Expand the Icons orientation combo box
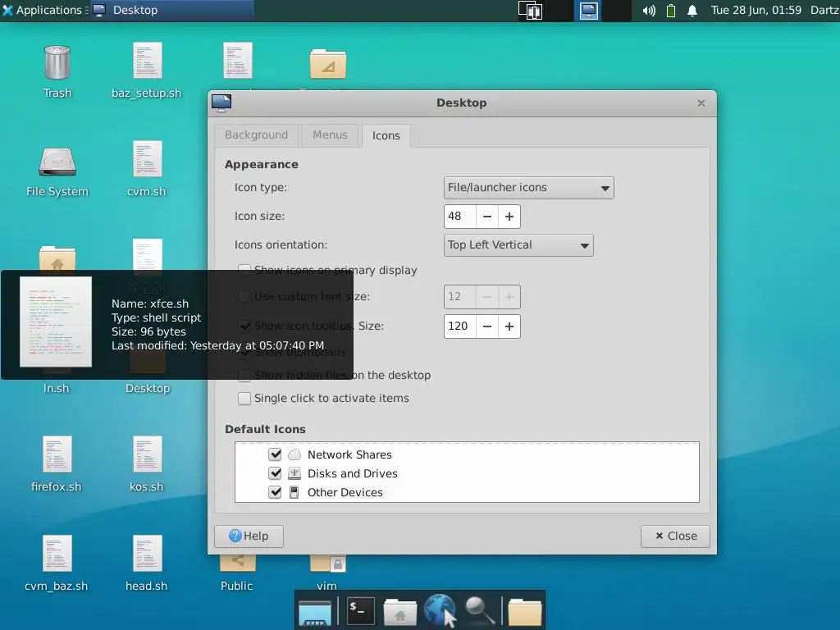This screenshot has height=630, width=840. (x=518, y=244)
